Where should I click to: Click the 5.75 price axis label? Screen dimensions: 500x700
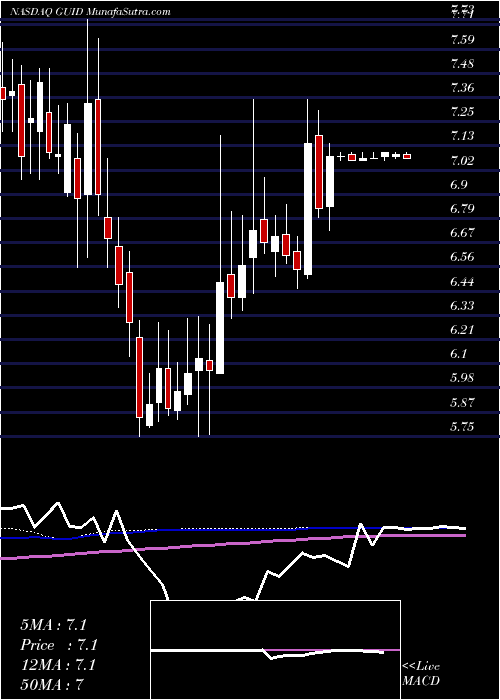coord(462,427)
